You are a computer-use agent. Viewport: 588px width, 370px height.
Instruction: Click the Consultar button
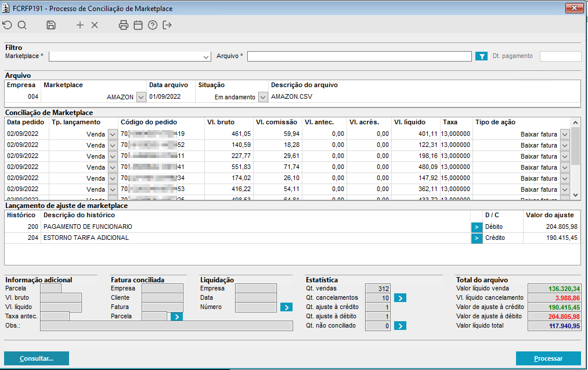(37, 358)
